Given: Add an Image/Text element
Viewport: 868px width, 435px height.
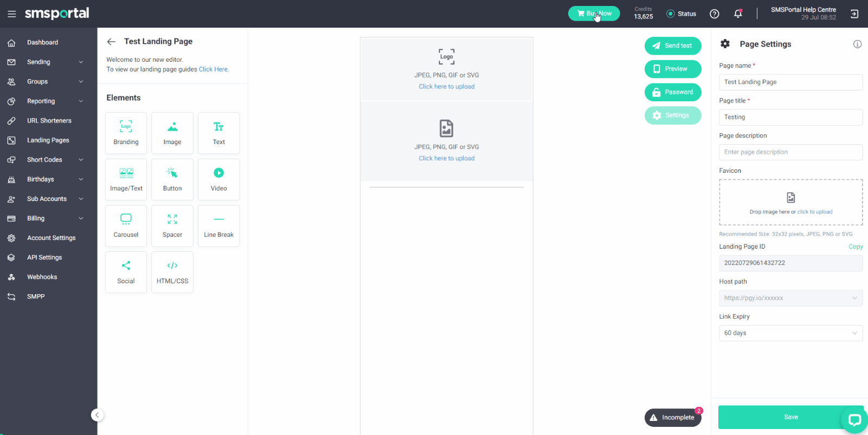Looking at the screenshot, I should point(126,179).
